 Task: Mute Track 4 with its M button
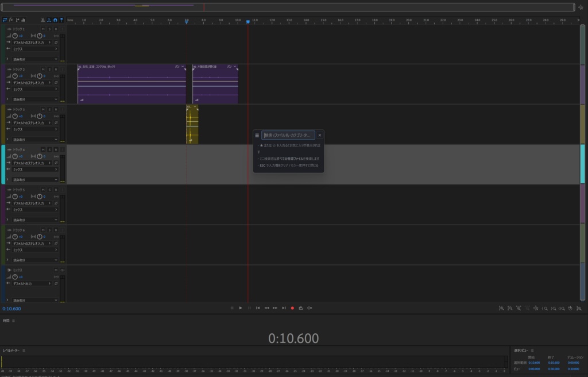pos(43,149)
